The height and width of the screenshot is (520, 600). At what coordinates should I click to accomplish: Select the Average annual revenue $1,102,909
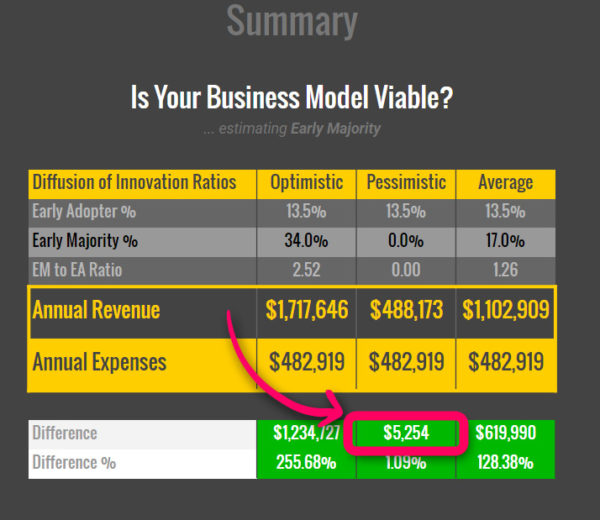coord(505,310)
